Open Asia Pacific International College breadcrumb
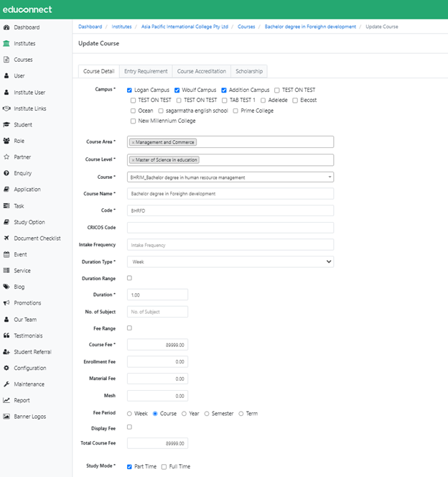 [x=185, y=27]
